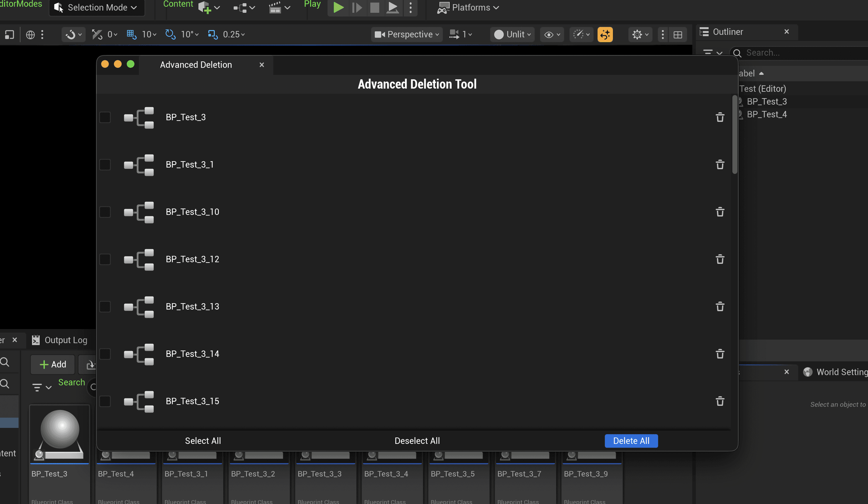Toggle the grid snap icon
868x504 pixels.
(131, 35)
